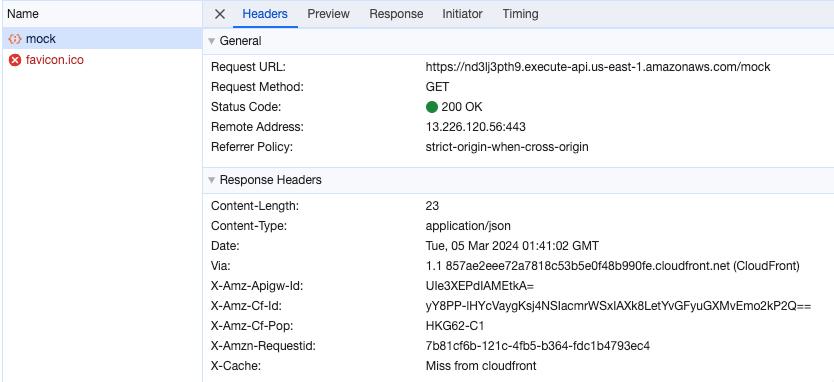The height and width of the screenshot is (382, 834).
Task: Click the Miss from cloudfront value
Action: (481, 366)
